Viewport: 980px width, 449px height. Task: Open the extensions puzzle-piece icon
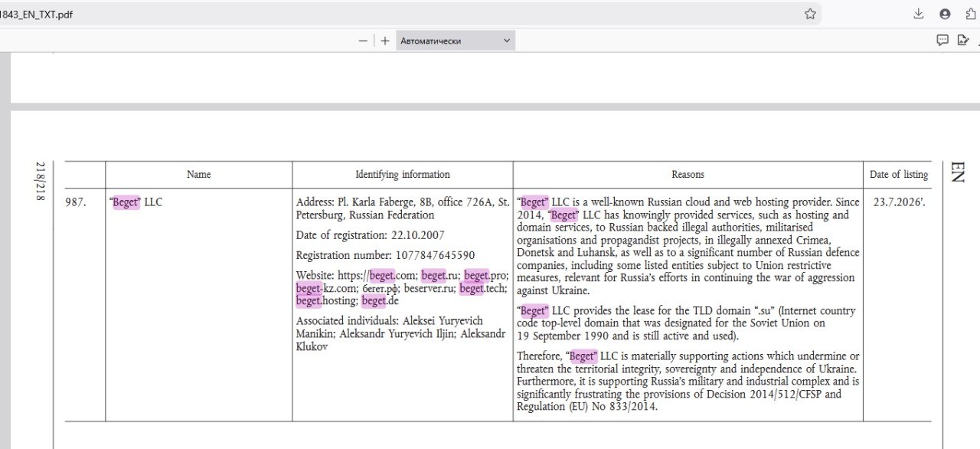pos(972,14)
